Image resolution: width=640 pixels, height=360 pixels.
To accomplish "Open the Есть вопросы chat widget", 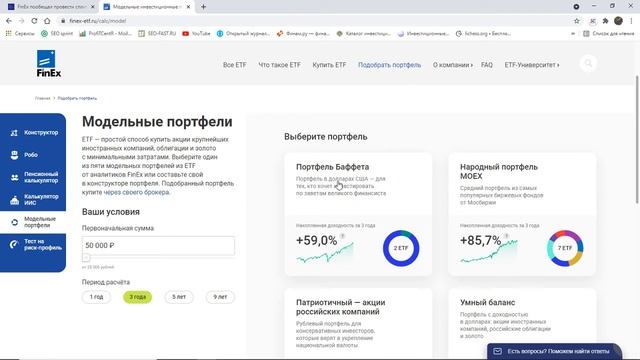I will coord(554,351).
